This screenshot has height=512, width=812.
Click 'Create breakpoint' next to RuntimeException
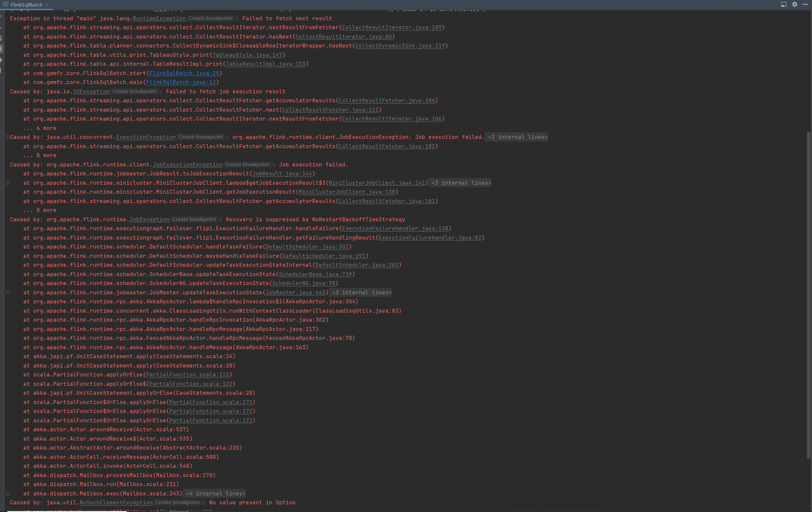pyautogui.click(x=211, y=18)
